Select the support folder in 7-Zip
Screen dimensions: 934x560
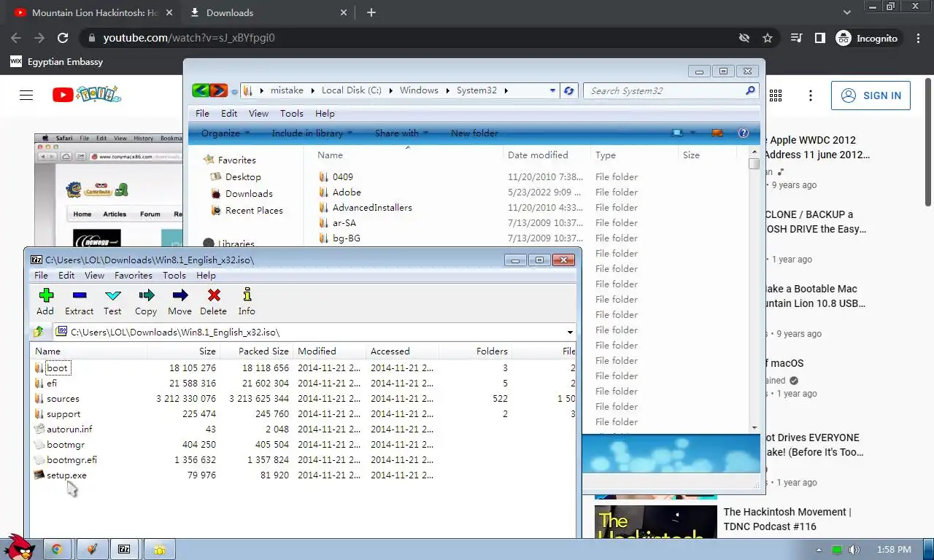[x=63, y=414]
